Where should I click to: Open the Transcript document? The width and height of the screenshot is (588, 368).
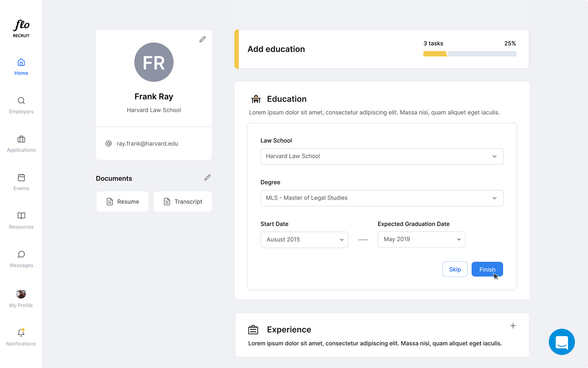coord(183,201)
